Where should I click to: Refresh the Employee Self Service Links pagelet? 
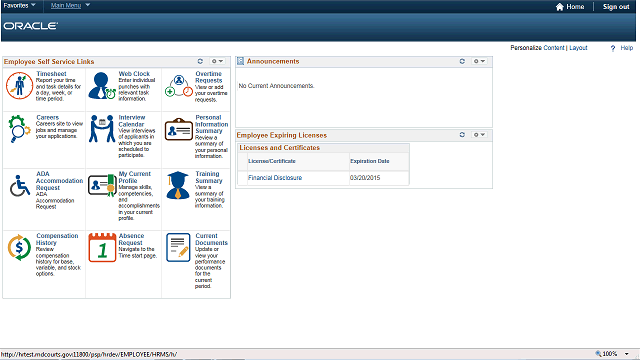click(200, 61)
